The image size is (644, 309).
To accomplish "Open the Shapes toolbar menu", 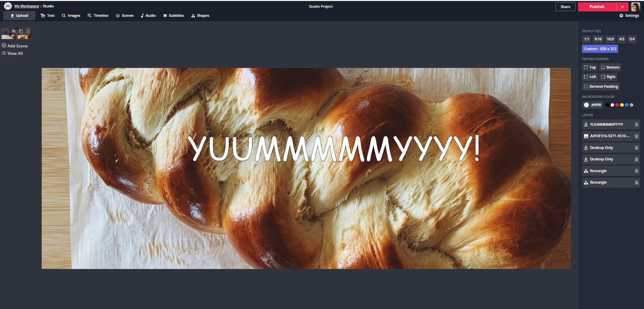I will [x=200, y=16].
